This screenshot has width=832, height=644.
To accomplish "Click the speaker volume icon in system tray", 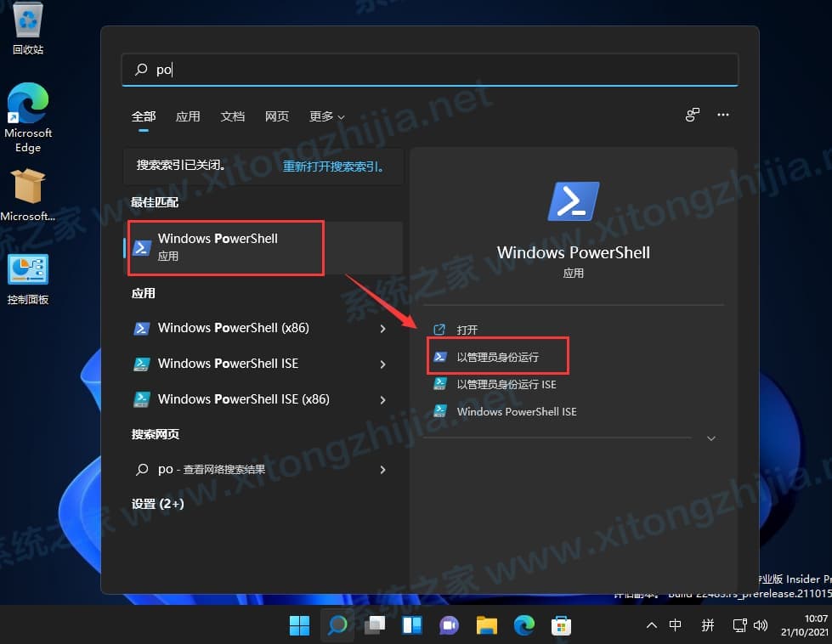I will pos(759,625).
